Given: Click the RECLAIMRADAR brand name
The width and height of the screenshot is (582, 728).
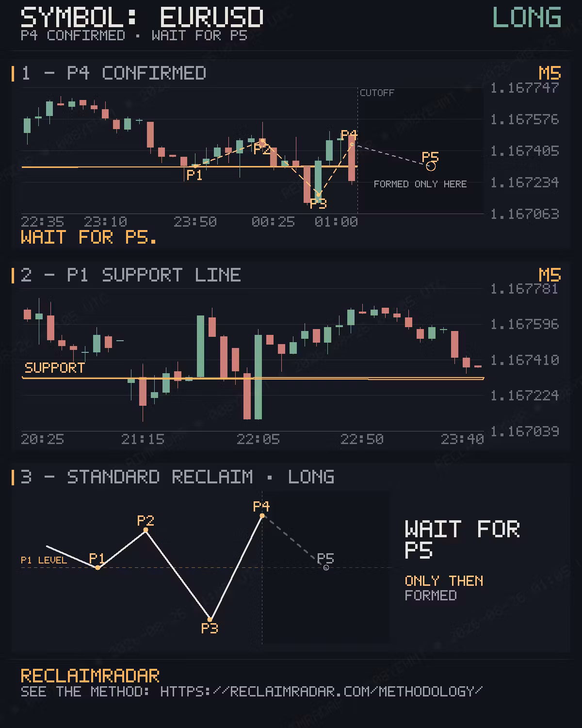Looking at the screenshot, I should (90, 676).
